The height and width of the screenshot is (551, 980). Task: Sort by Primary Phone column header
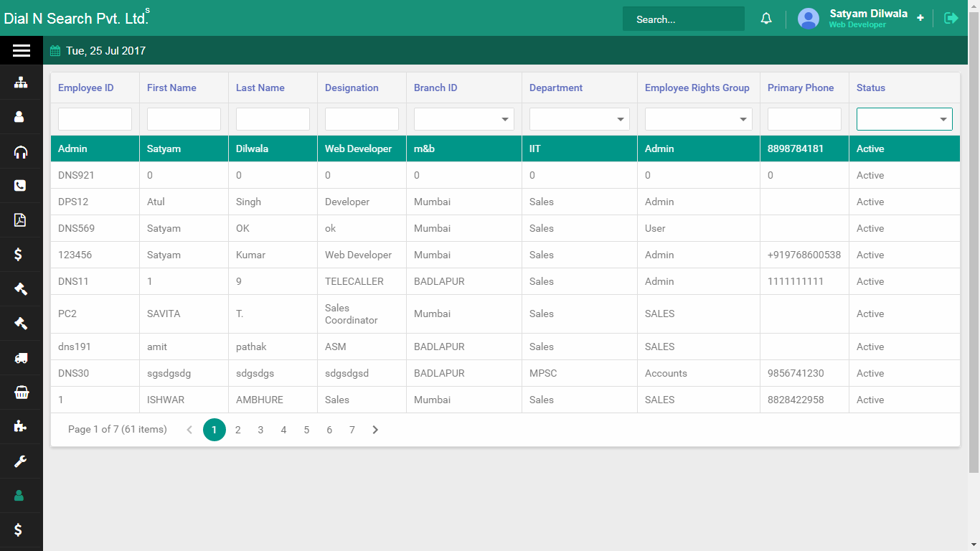(x=801, y=88)
